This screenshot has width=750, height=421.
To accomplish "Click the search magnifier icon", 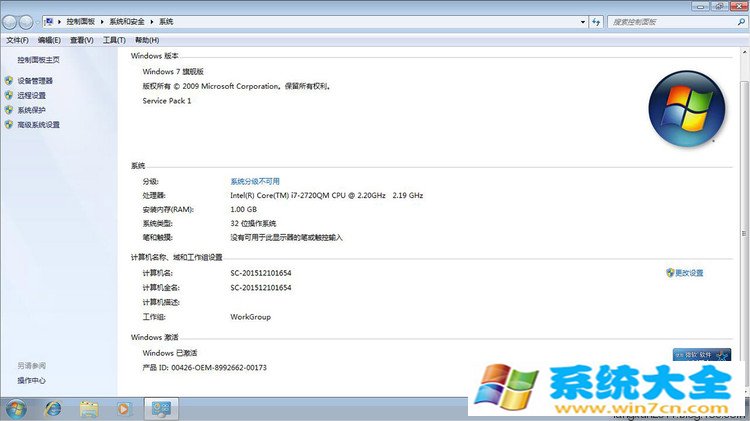I will point(741,22).
